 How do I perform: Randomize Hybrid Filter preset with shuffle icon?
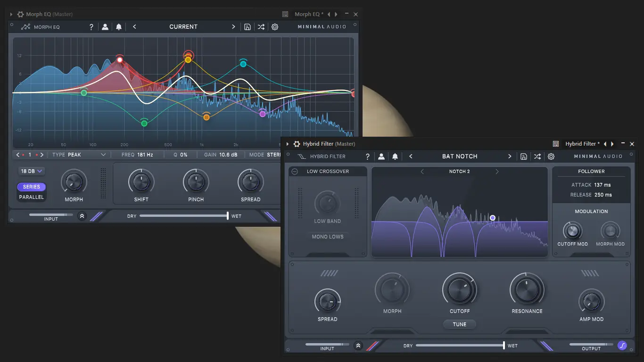[537, 156]
